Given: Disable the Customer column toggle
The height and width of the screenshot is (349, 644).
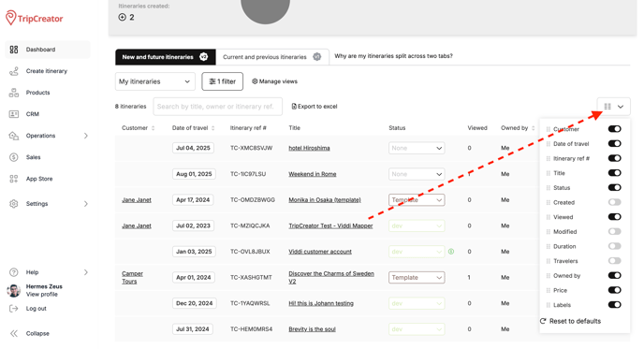Looking at the screenshot, I should tap(614, 129).
